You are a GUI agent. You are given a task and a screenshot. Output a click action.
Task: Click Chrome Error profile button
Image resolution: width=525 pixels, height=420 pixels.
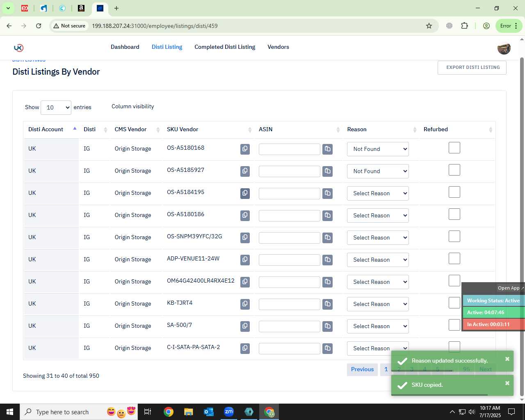click(509, 26)
